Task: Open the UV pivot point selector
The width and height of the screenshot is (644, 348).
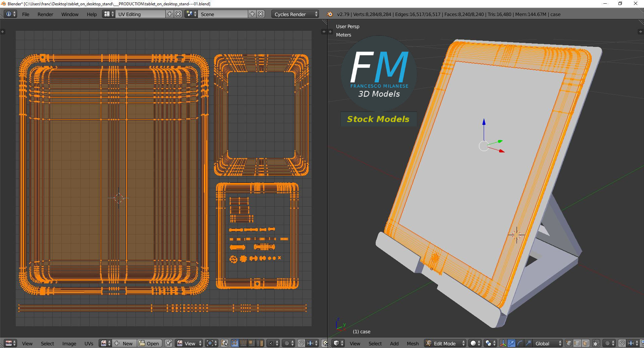Action: point(212,343)
